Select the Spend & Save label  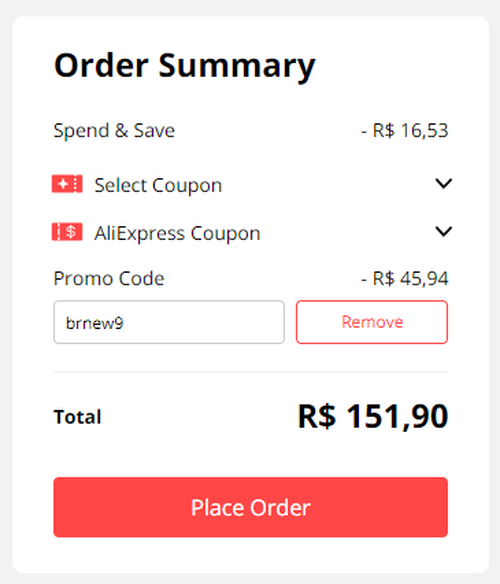point(114,130)
